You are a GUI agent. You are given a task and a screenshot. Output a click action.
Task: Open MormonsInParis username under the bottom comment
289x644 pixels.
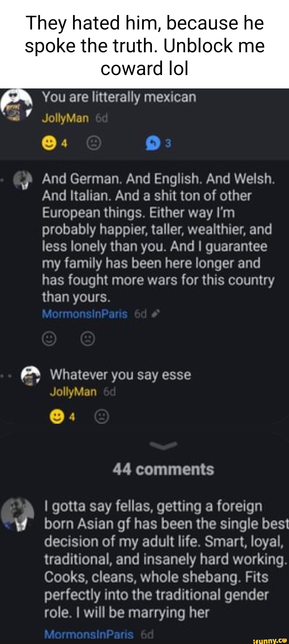coord(89,634)
